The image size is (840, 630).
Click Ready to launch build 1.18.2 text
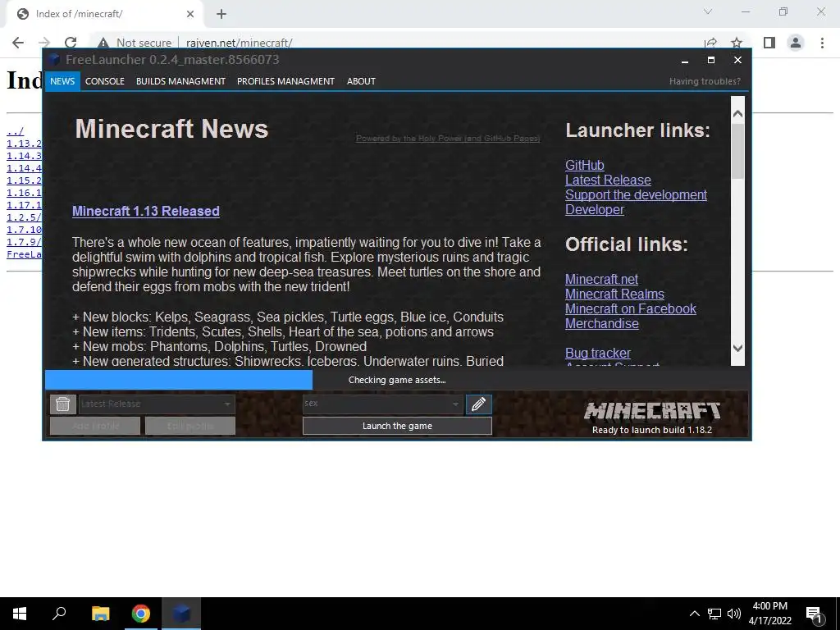point(652,430)
